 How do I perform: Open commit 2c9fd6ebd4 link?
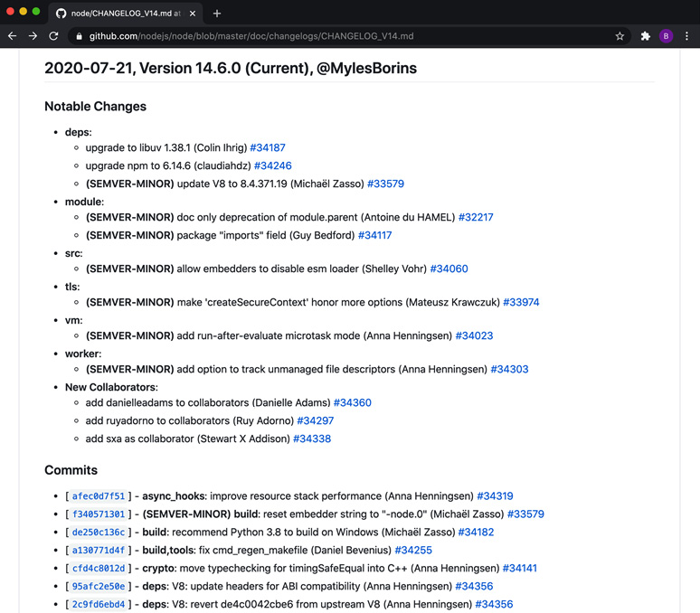(99, 604)
